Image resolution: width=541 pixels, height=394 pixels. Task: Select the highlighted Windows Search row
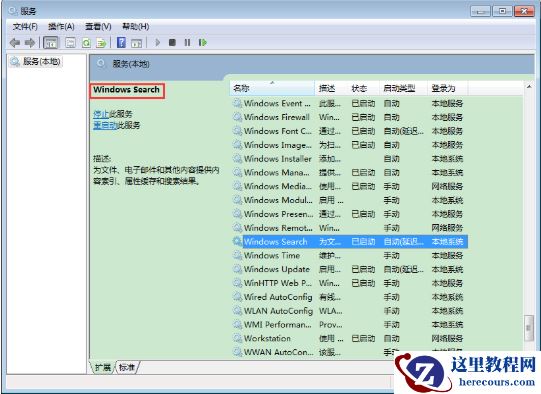(350, 242)
